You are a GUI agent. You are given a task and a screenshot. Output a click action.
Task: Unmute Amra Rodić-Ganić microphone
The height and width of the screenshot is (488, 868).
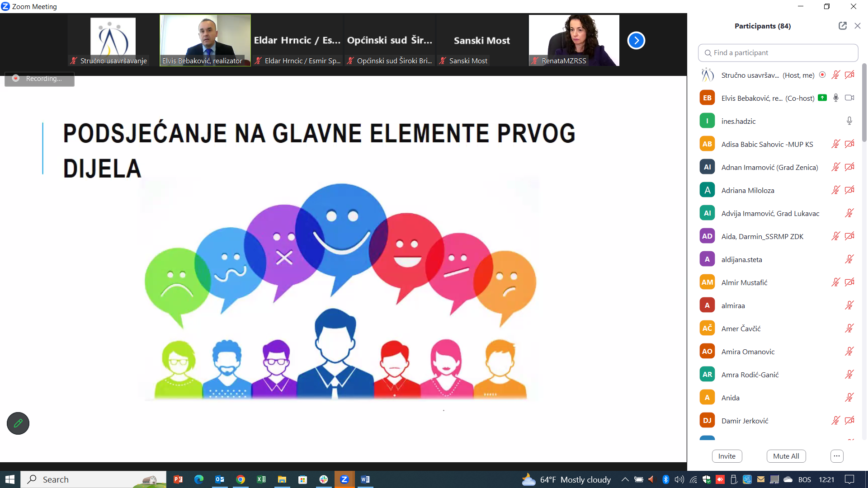pyautogui.click(x=849, y=374)
